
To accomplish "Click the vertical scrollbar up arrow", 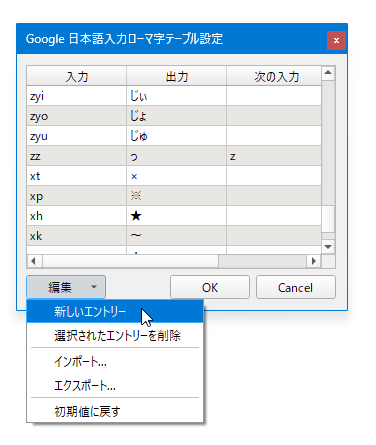I will coord(328,73).
